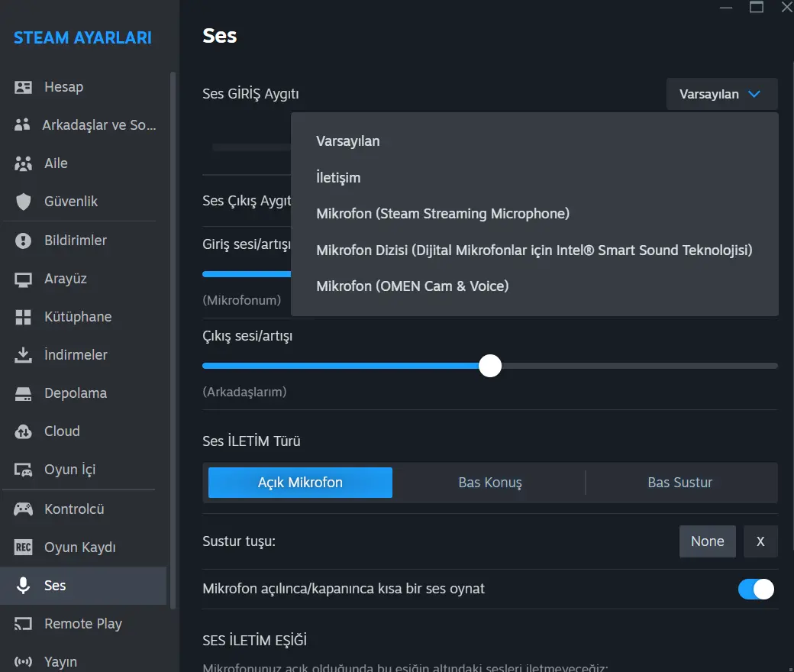Click the Aile family group icon
The width and height of the screenshot is (794, 672).
[23, 163]
